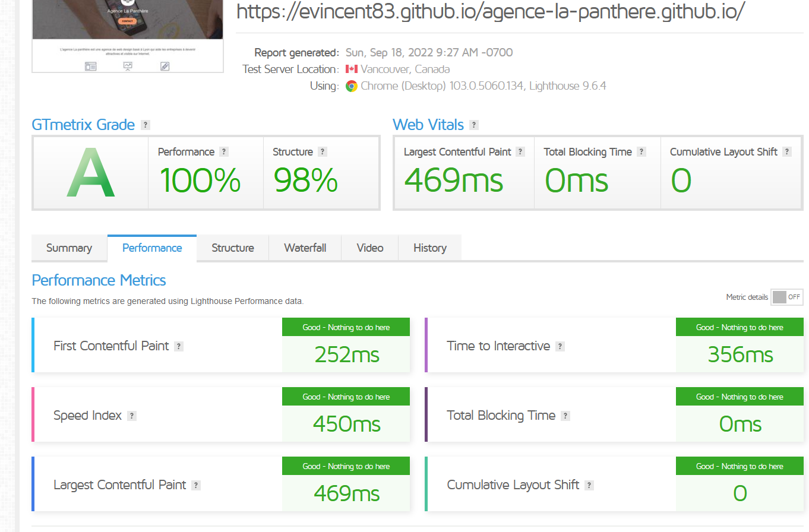The image size is (809, 532).
Task: Open the Performance score help icon
Action: (x=224, y=151)
